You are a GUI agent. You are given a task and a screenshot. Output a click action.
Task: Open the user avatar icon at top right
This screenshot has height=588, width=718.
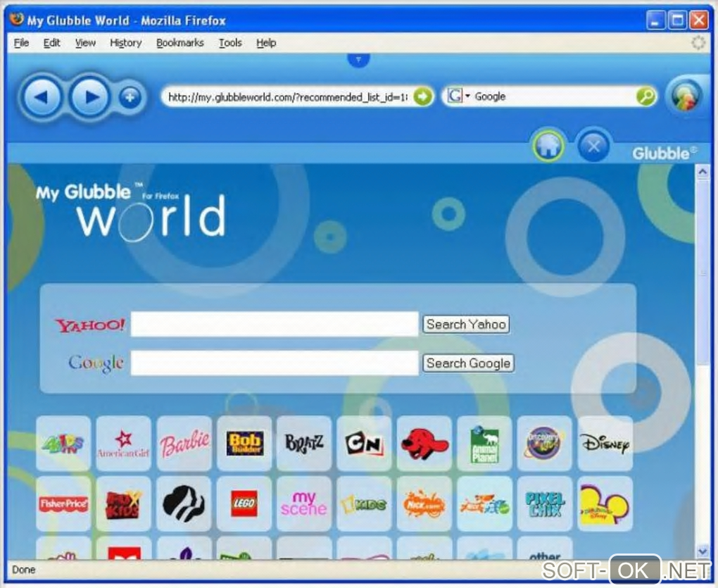click(686, 96)
